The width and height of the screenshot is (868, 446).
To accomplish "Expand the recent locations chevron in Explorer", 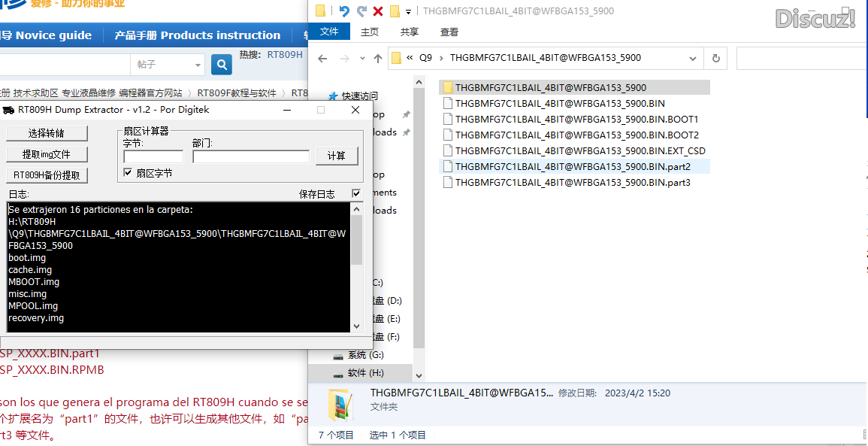I will click(361, 59).
